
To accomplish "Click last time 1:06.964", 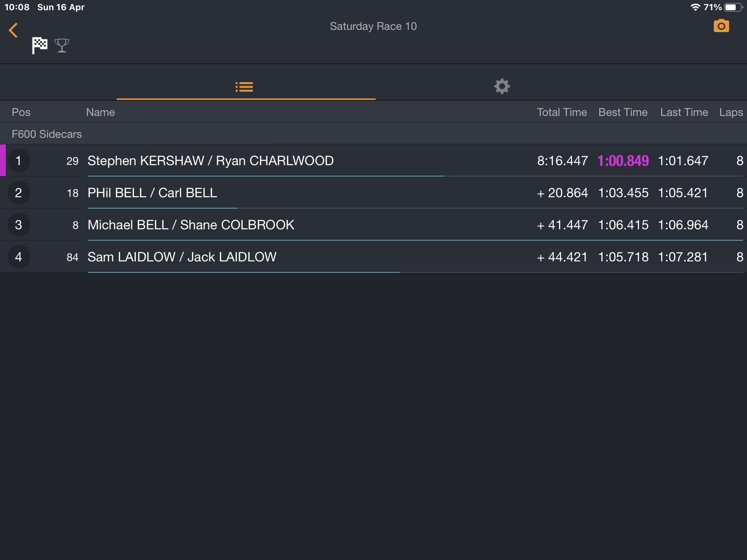I will (x=683, y=225).
